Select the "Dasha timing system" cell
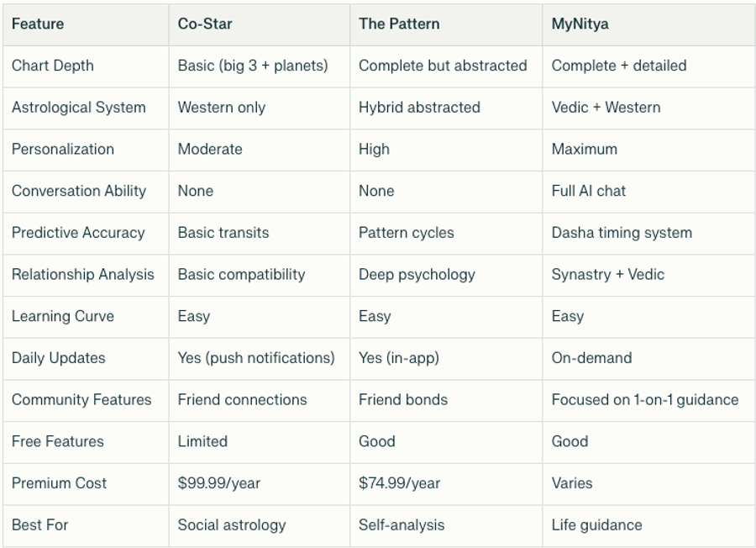The height and width of the screenshot is (548, 756). click(x=622, y=233)
